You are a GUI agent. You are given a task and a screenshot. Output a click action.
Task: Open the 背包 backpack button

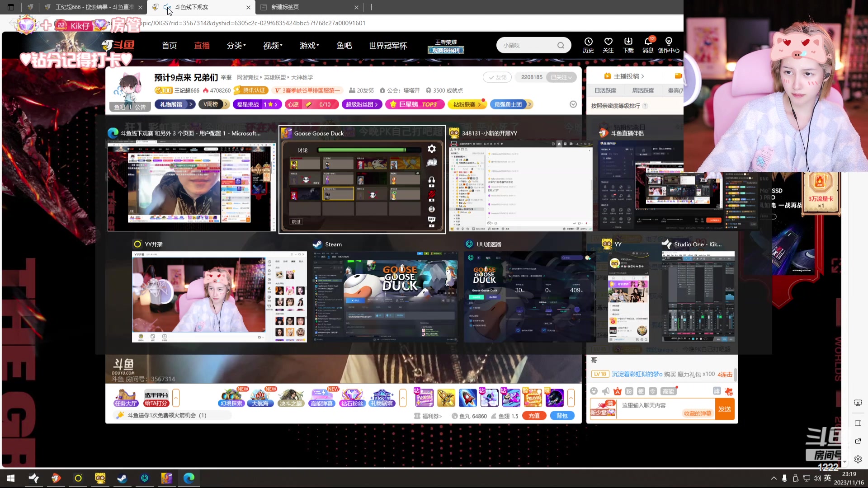[562, 416]
